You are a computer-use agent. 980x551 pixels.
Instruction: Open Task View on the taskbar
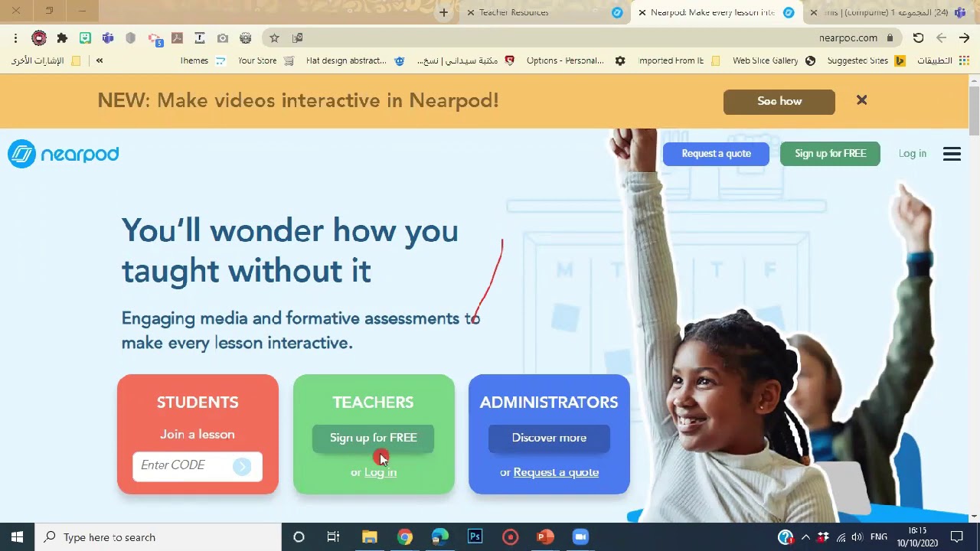click(333, 537)
